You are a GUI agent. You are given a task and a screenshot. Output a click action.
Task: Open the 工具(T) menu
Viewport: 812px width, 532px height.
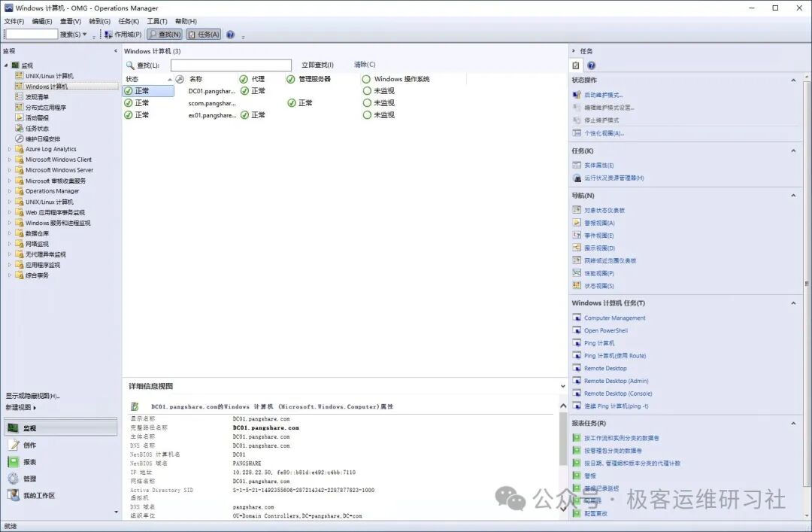(155, 20)
